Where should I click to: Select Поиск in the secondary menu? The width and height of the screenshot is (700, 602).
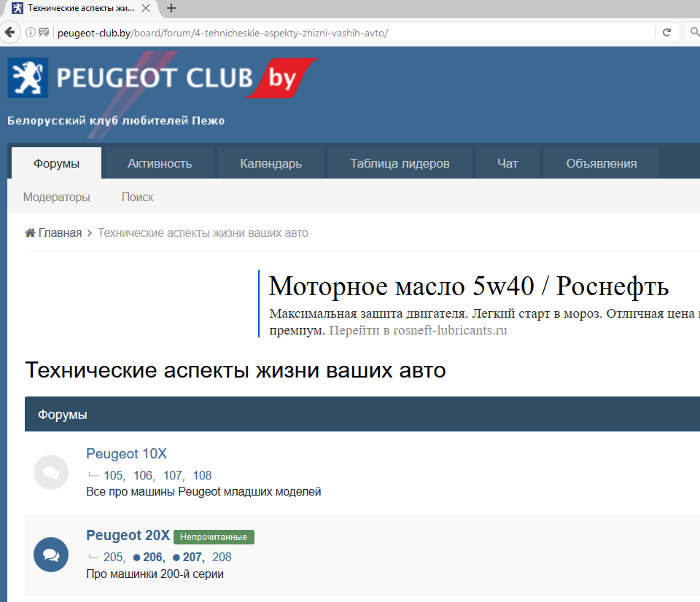137,197
